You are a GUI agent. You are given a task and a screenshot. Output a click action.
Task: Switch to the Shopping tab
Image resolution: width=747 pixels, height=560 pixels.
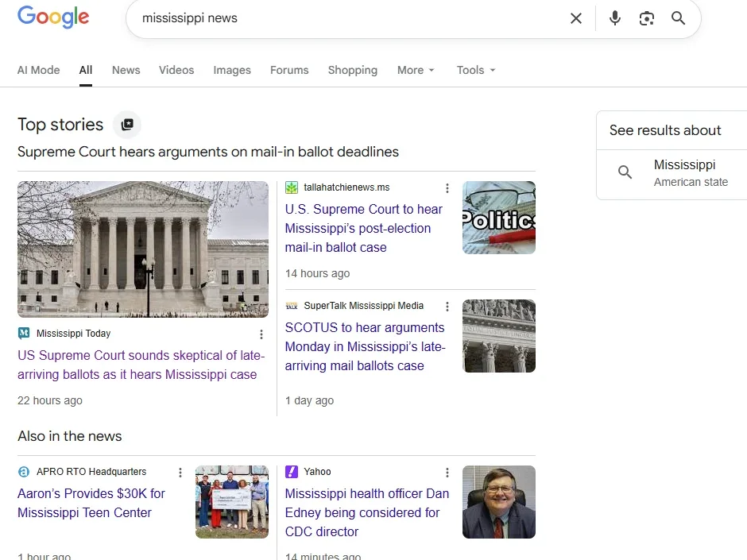click(353, 70)
